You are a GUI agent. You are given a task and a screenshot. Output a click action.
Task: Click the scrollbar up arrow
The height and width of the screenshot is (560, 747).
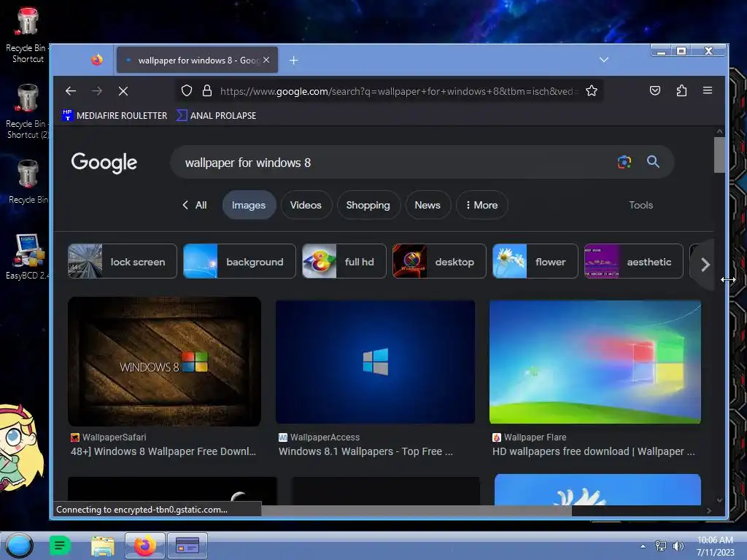(x=719, y=131)
